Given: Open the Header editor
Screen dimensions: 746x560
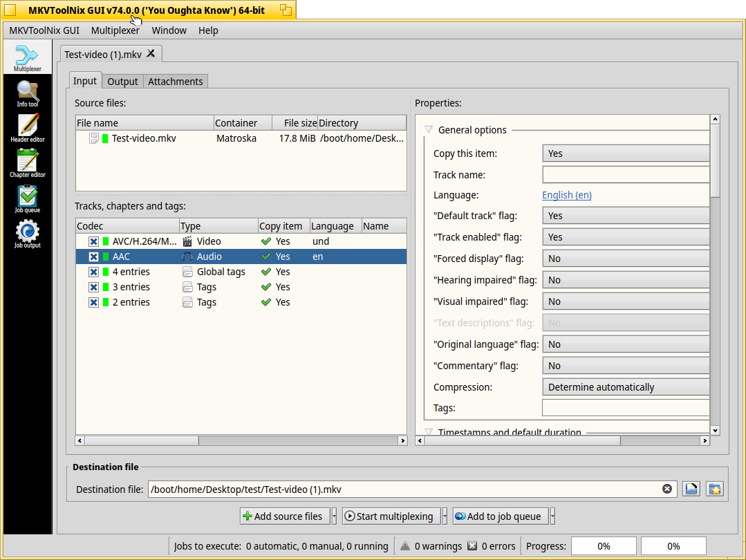Looking at the screenshot, I should tap(27, 129).
